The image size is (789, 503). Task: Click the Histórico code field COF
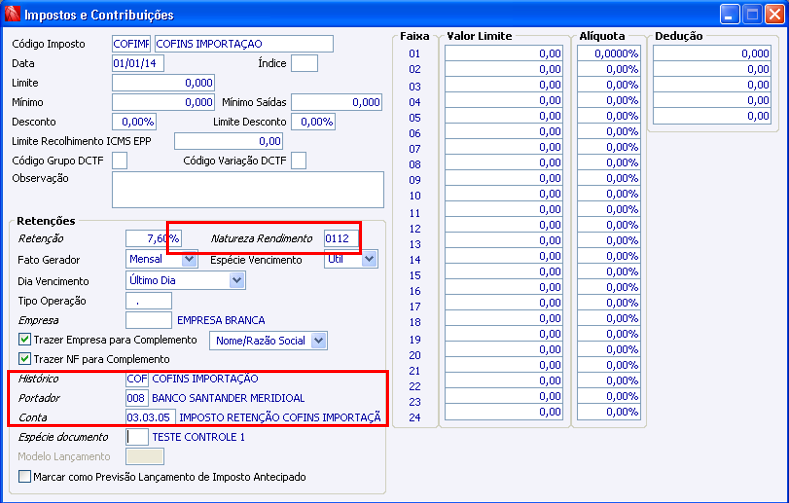pos(137,379)
